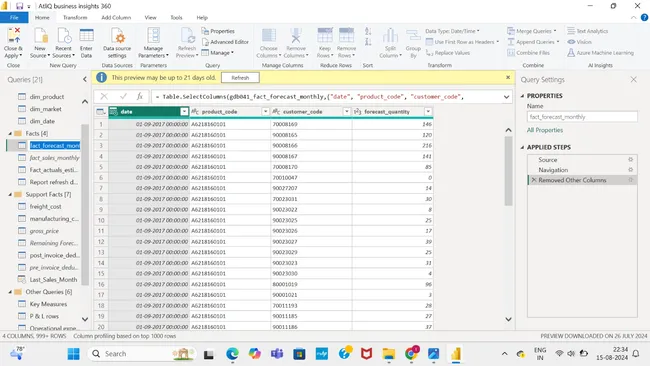Select the dim_product query
The width and height of the screenshot is (650, 366).
(x=47, y=97)
